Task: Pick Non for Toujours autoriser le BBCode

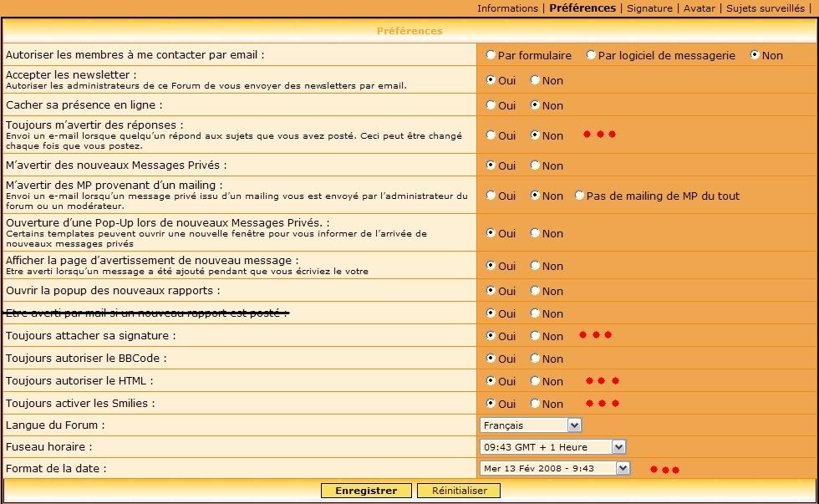Action: pyautogui.click(x=535, y=359)
